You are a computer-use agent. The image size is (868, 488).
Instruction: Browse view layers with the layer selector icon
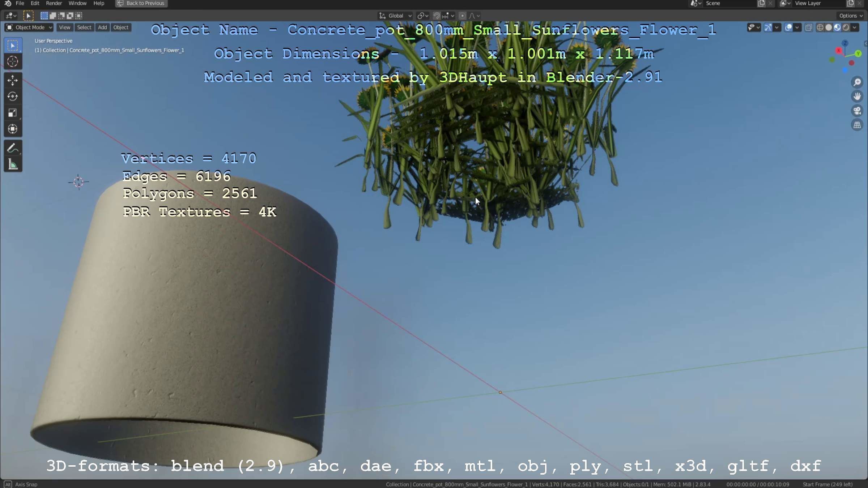pos(785,3)
